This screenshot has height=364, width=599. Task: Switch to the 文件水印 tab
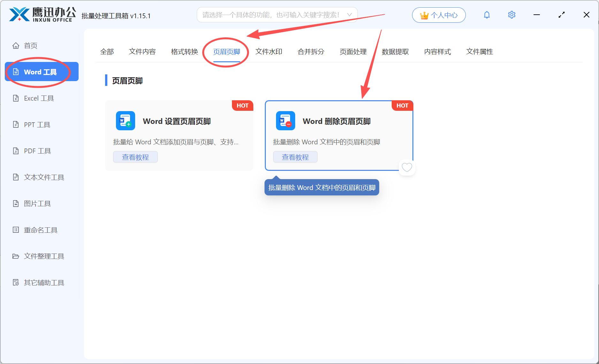pos(269,52)
